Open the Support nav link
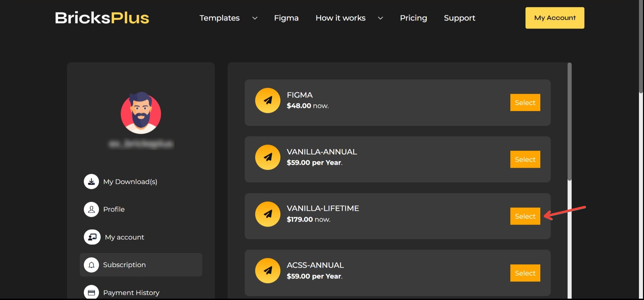 point(460,18)
